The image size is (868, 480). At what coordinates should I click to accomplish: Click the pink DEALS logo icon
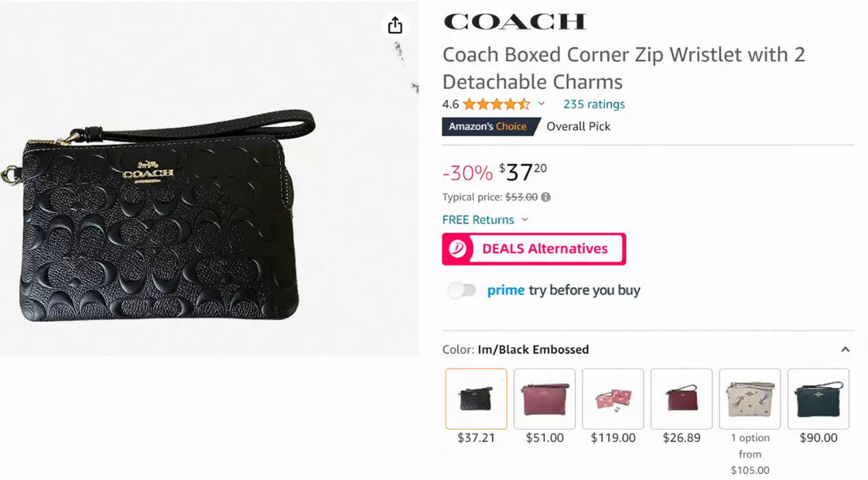pyautogui.click(x=458, y=249)
